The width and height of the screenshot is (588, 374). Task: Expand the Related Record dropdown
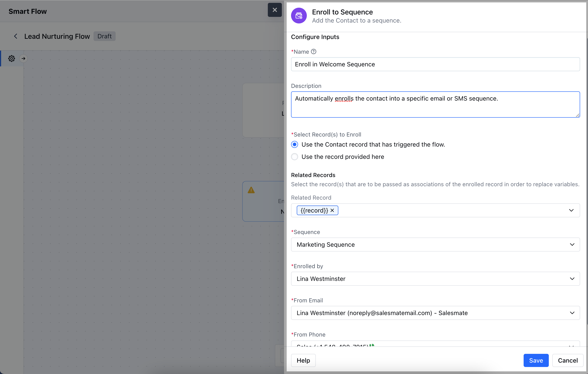click(x=571, y=210)
